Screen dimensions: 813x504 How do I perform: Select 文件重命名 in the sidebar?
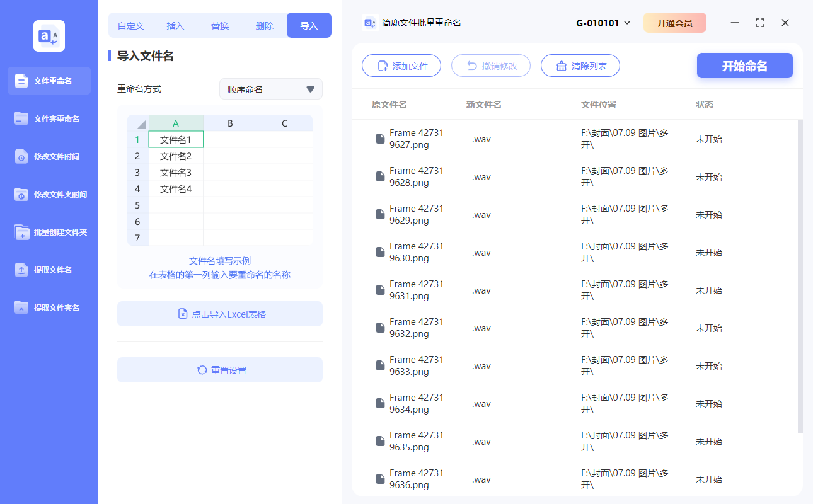point(49,81)
